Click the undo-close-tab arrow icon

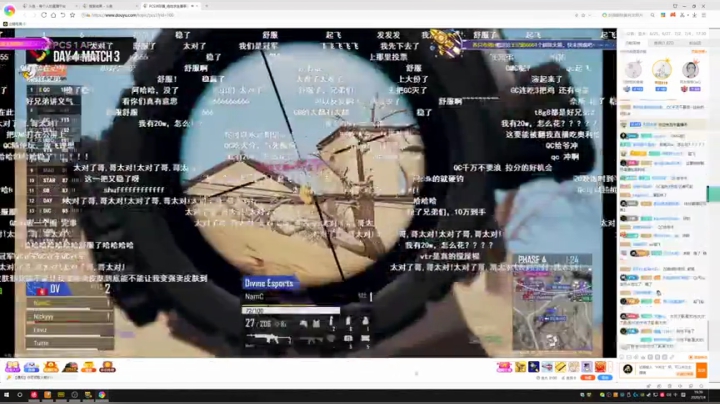click(63, 15)
